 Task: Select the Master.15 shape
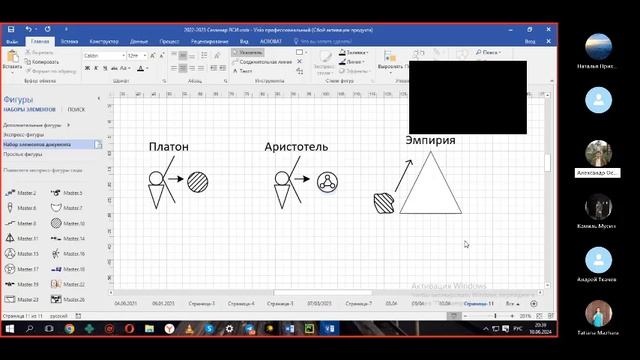(21, 253)
